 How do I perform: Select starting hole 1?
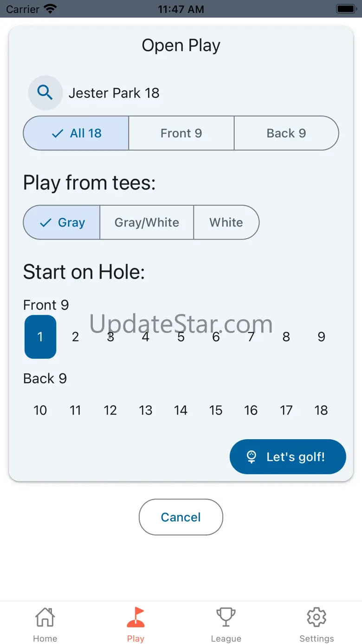[x=40, y=337]
